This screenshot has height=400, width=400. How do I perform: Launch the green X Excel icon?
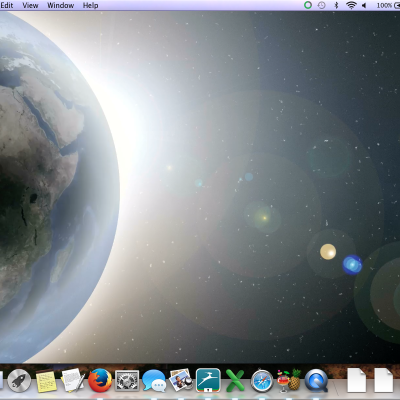coord(235,381)
